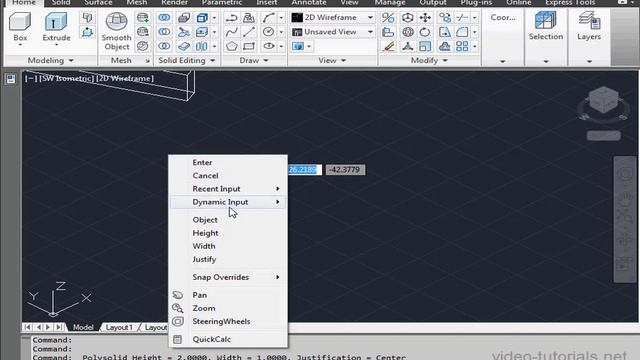Expand the Solid Editing panel title
Image resolution: width=640 pixels, height=360 pixels.
(x=186, y=60)
